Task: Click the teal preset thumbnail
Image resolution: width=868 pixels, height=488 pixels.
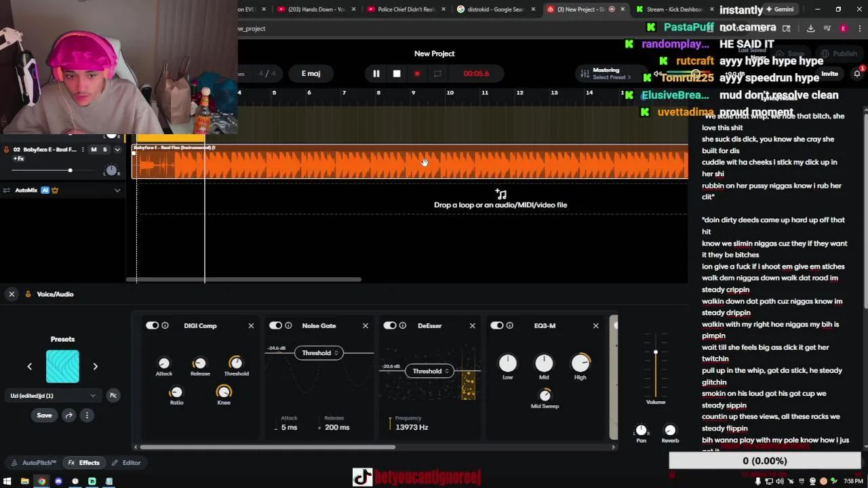Action: tap(62, 367)
